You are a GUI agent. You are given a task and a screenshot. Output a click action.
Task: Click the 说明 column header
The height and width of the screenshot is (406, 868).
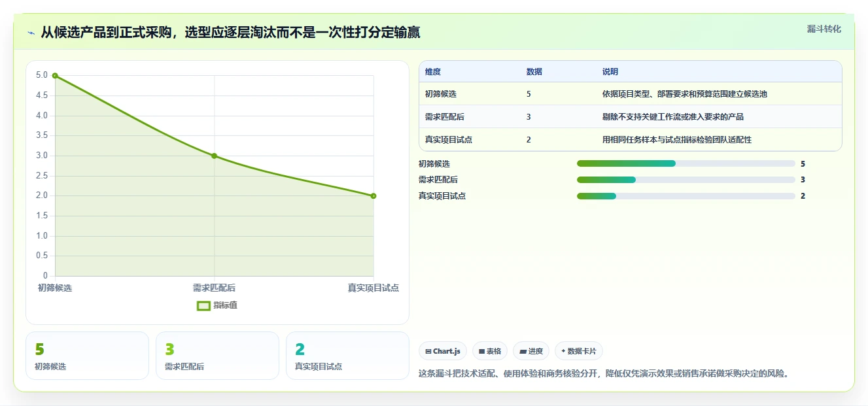(x=610, y=72)
